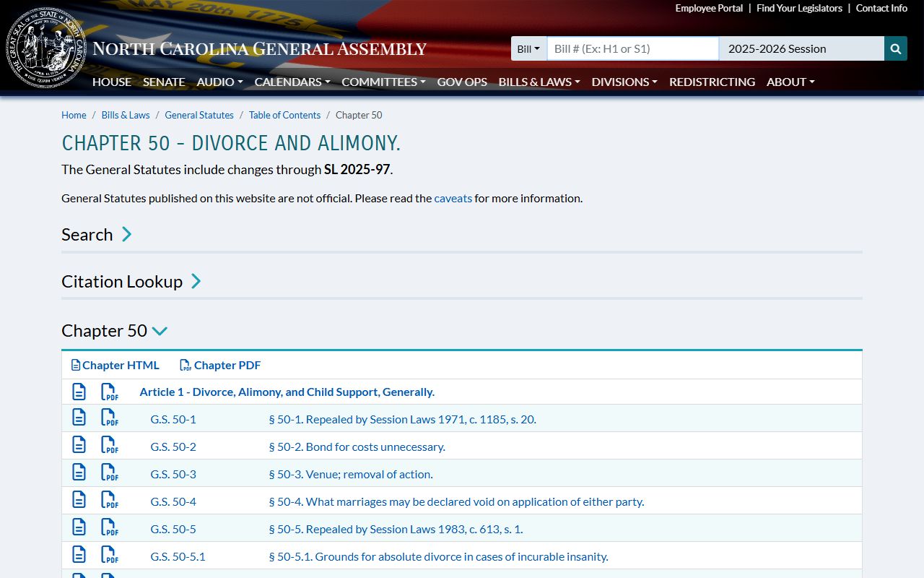Open the G.S. 50-5.1 citation link

tap(178, 556)
